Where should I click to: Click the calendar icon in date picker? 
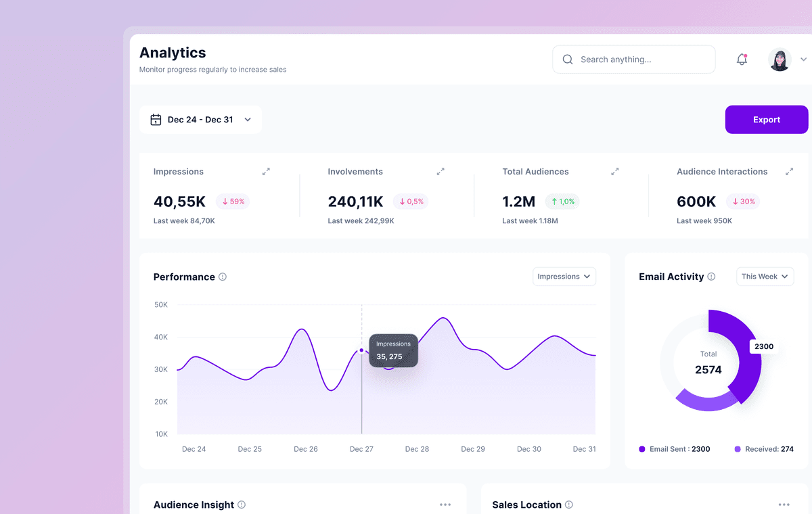pos(156,120)
